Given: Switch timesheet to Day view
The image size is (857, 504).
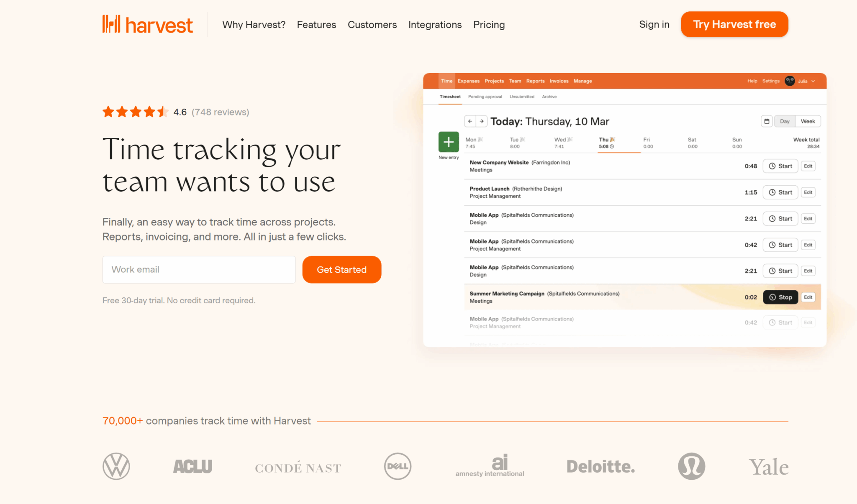Looking at the screenshot, I should coord(785,121).
